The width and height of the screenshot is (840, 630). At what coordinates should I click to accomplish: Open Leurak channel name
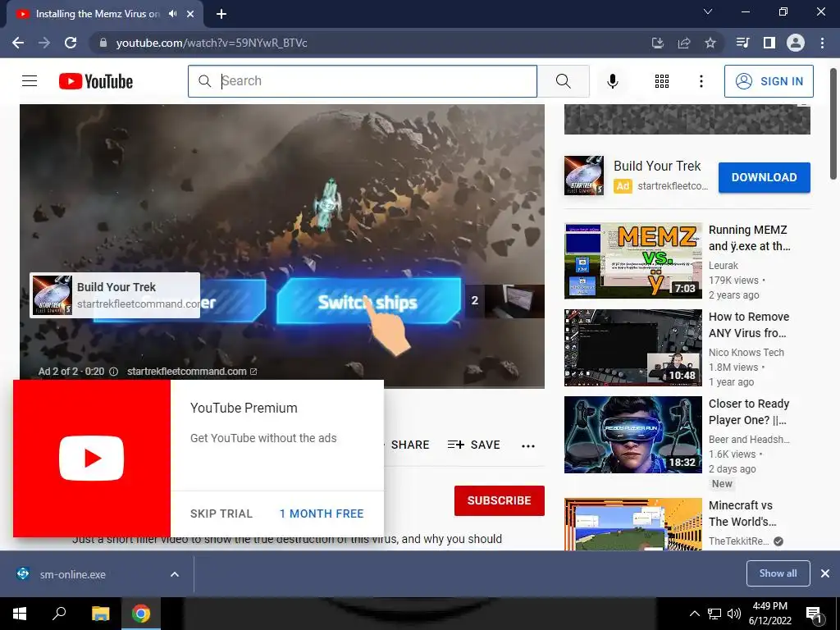724,266
